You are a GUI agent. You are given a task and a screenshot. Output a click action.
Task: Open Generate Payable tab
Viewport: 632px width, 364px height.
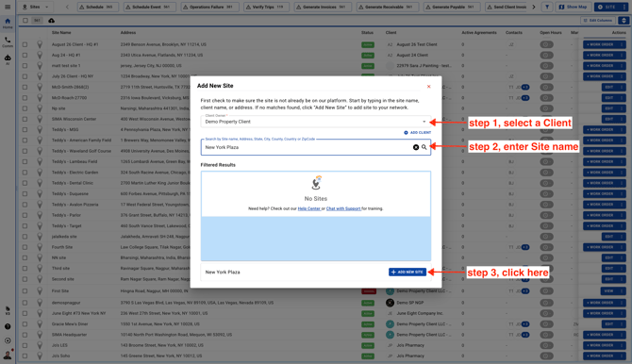pos(452,7)
